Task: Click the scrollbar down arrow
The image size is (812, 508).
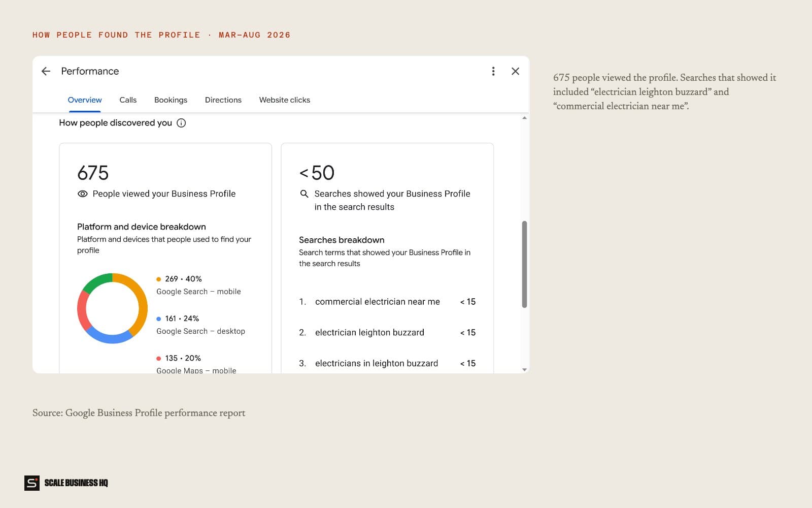Action: pos(524,370)
